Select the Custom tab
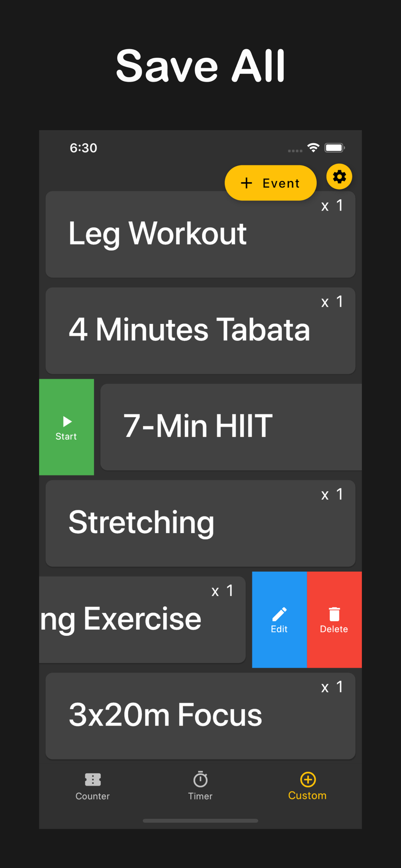The image size is (401, 868). [x=307, y=786]
